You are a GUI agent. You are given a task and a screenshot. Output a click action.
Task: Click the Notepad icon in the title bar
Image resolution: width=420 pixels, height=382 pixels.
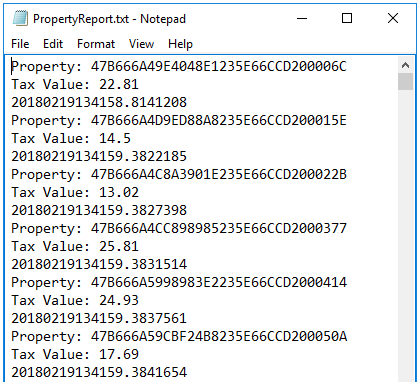point(20,18)
